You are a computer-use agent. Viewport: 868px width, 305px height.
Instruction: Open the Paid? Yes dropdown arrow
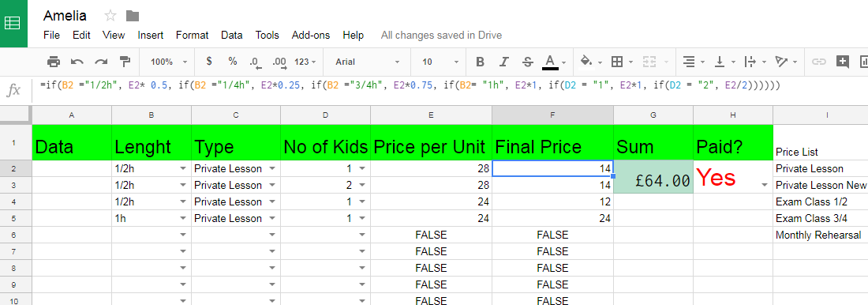[x=765, y=185]
